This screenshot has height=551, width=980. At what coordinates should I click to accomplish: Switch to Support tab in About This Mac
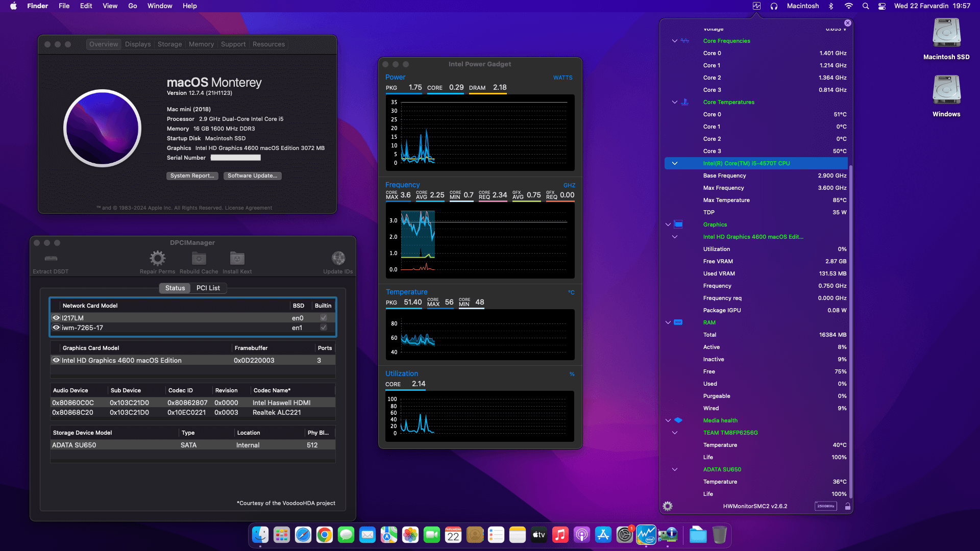pos(233,44)
